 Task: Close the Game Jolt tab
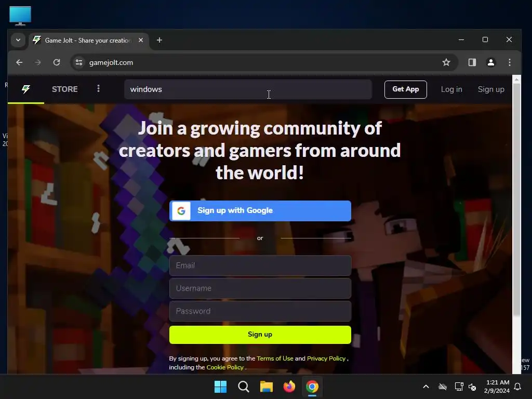click(141, 40)
